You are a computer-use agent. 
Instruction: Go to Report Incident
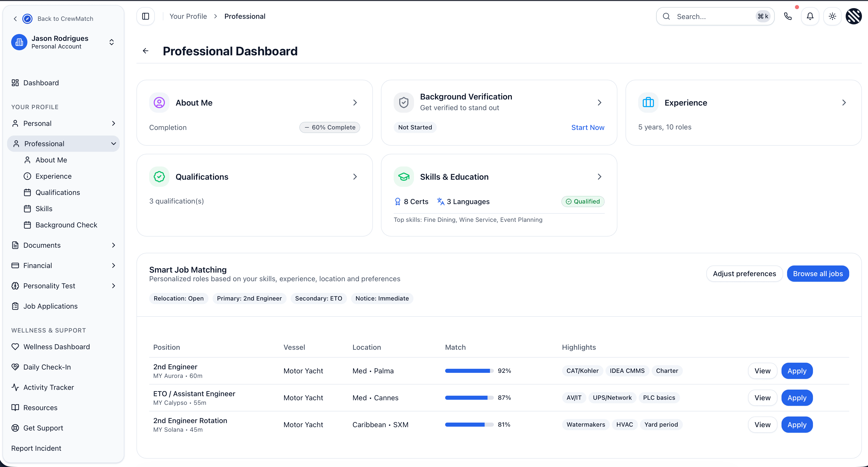coord(36,448)
